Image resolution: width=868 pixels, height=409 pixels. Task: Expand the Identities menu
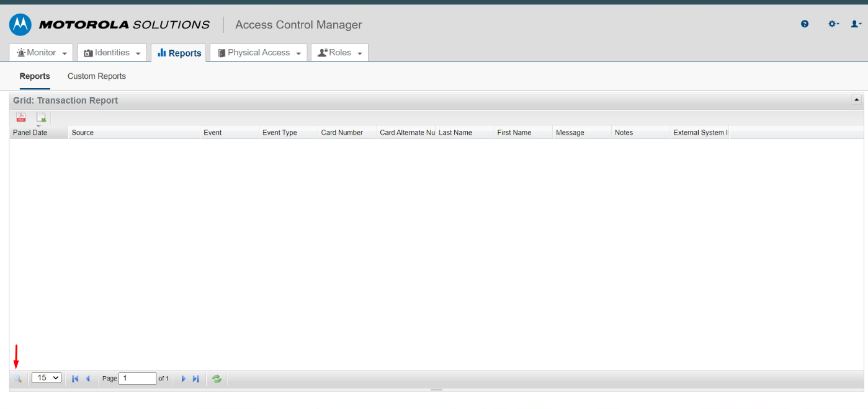click(112, 53)
